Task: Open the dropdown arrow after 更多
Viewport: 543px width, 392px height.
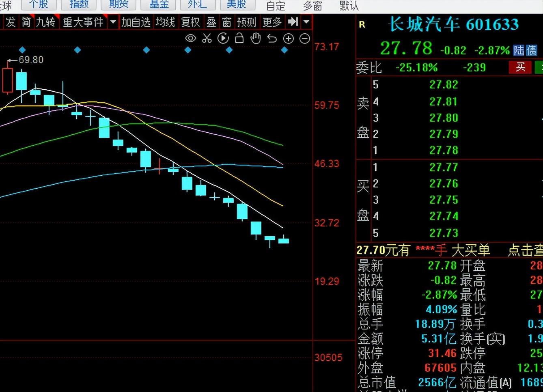Action: 306,22
